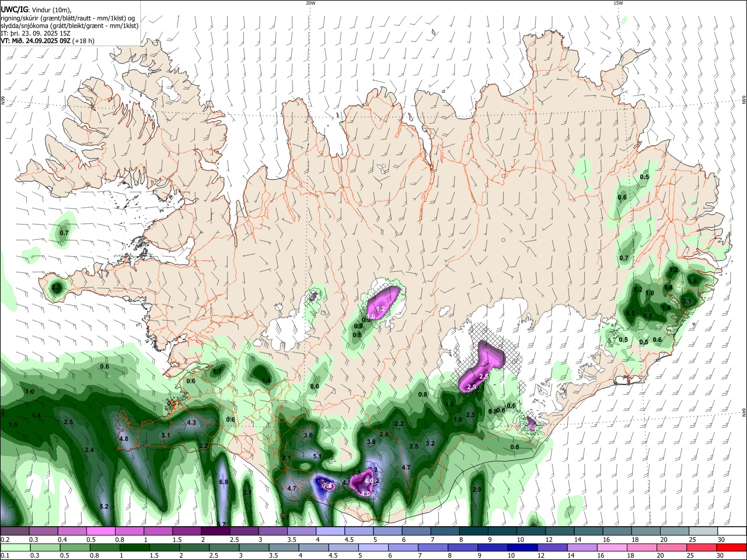Screen dimensions: 747x560
Task: Click the light pink 16–18 rain swatch
Action: (613, 547)
